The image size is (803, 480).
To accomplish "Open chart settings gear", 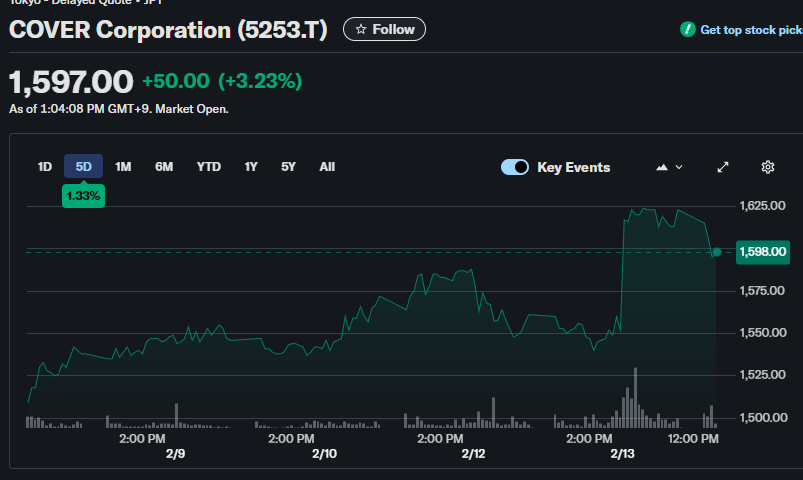I will tap(768, 167).
